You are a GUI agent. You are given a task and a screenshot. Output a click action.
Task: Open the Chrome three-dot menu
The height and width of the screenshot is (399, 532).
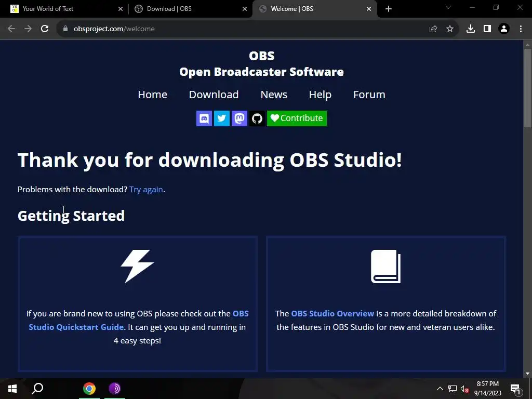coord(521,29)
